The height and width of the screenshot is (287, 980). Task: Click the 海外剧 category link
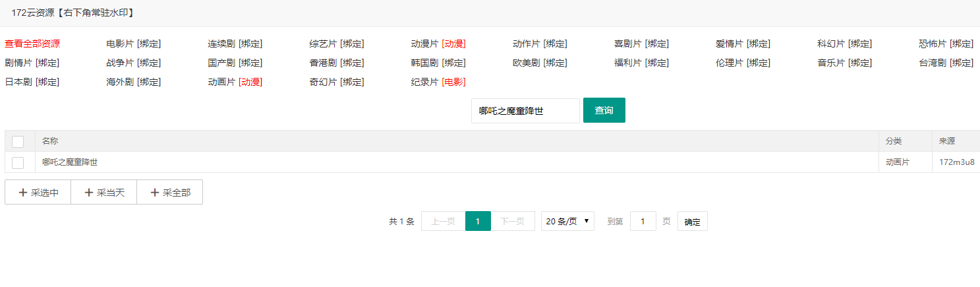click(120, 82)
